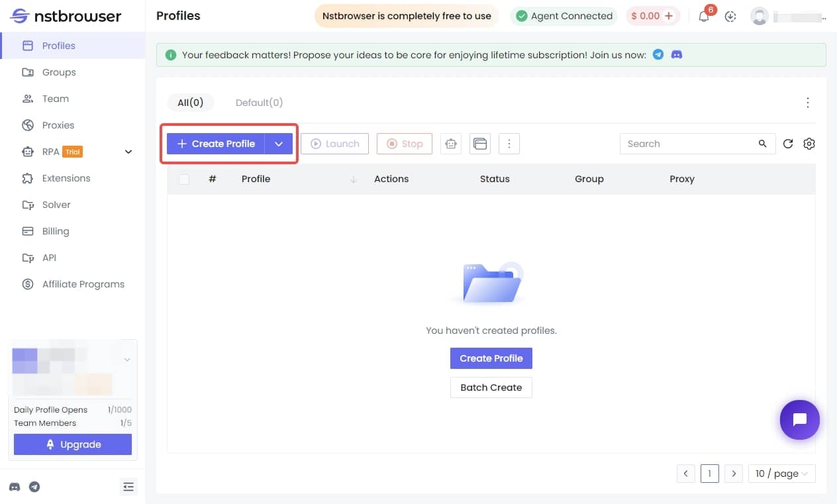Viewport: 837px width, 504px height.
Task: Open Telegram link in feedback banner
Action: pyautogui.click(x=658, y=55)
